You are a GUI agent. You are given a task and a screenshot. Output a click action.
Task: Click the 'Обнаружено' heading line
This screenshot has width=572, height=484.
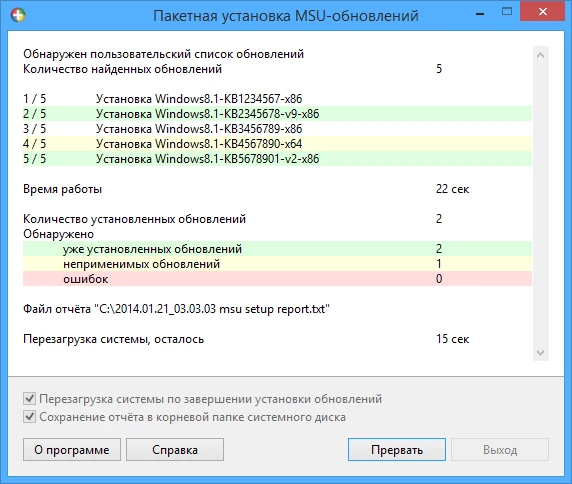click(58, 233)
